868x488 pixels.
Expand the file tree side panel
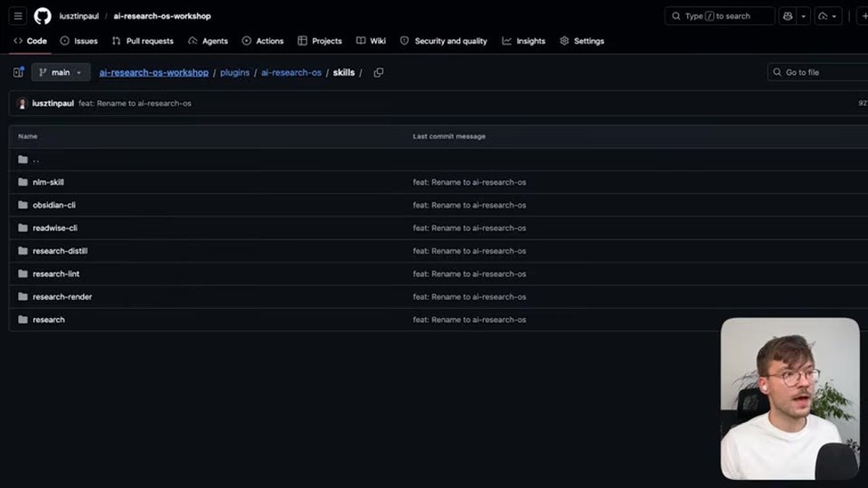click(19, 72)
